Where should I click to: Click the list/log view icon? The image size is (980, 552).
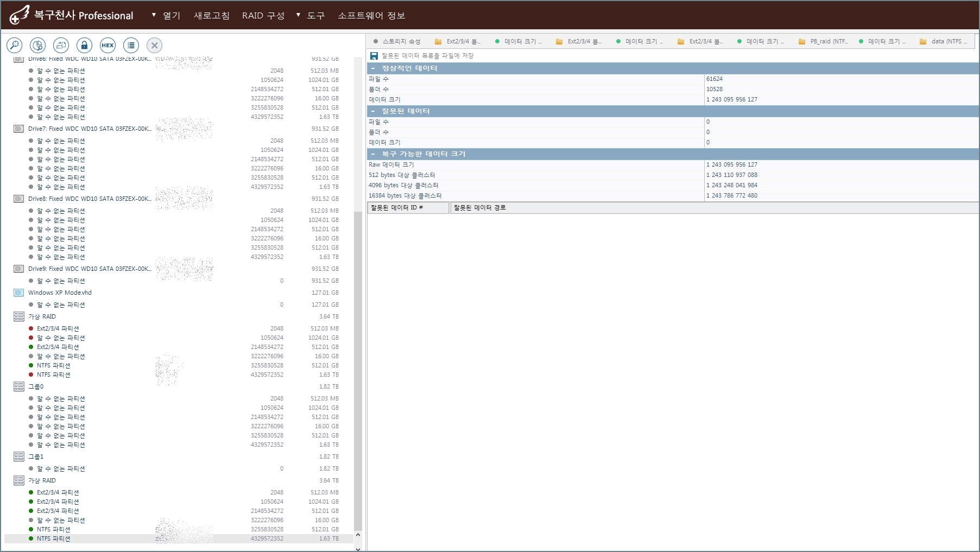pyautogui.click(x=131, y=46)
